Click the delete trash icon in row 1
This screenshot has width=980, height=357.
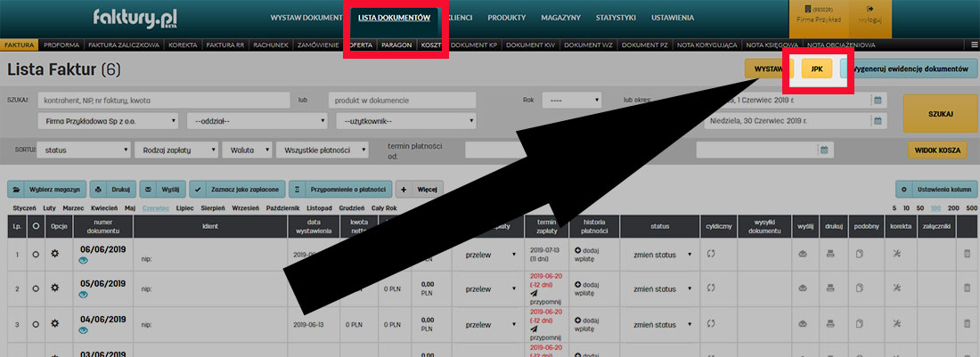968,255
